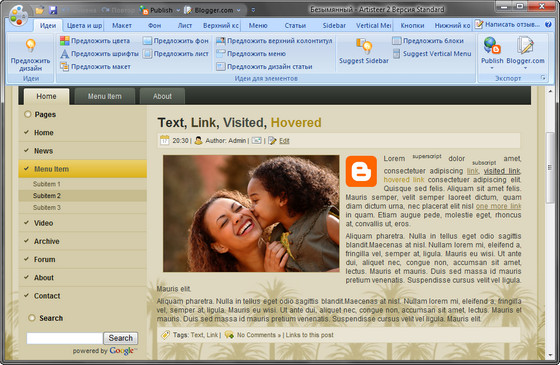560x365 pixels.
Task: Select the About tab in preview menu
Action: pos(162,96)
